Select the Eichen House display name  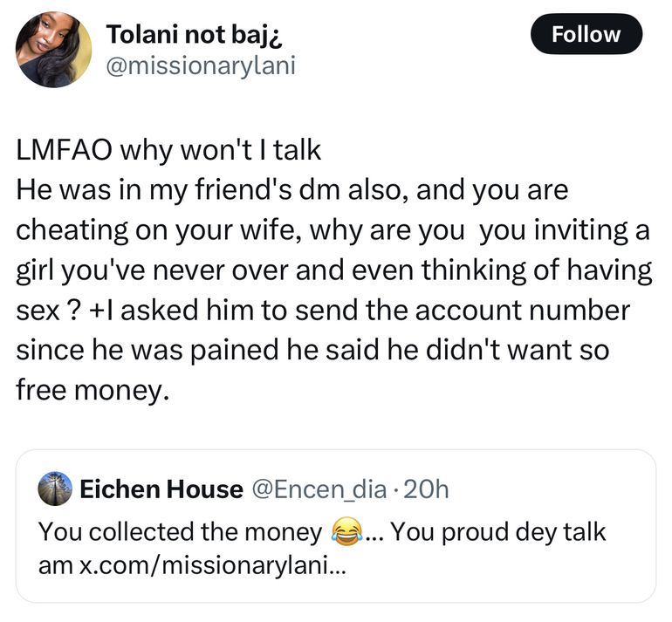click(x=161, y=489)
